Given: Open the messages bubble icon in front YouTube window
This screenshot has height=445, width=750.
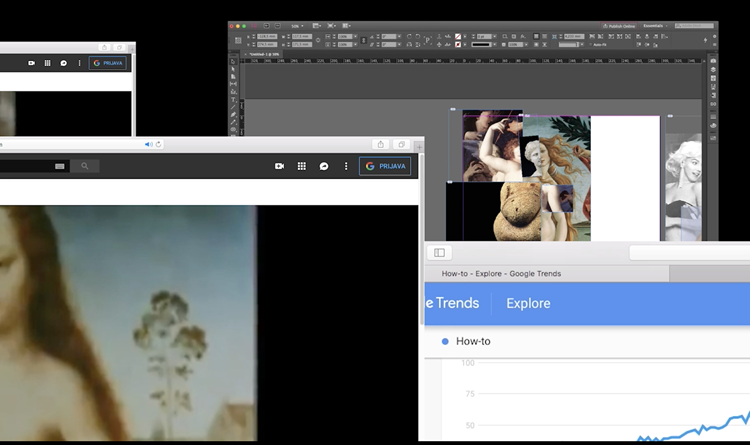Looking at the screenshot, I should (324, 166).
